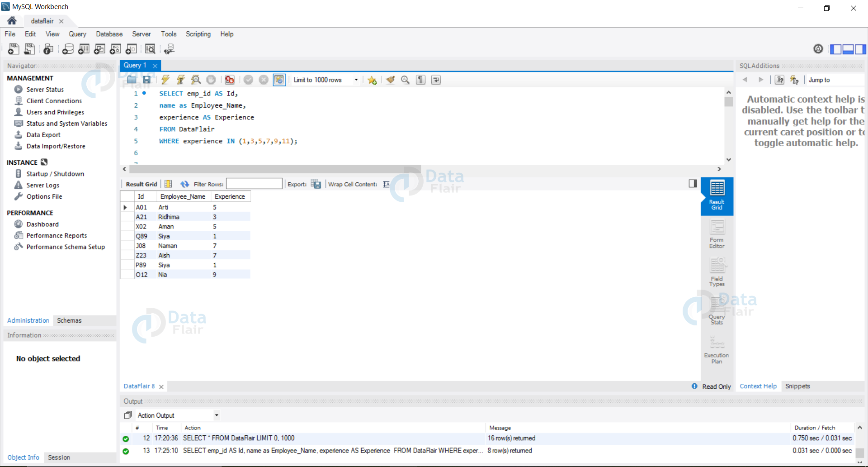Open Performance Reports
Screen dimensions: 868x467
point(57,236)
